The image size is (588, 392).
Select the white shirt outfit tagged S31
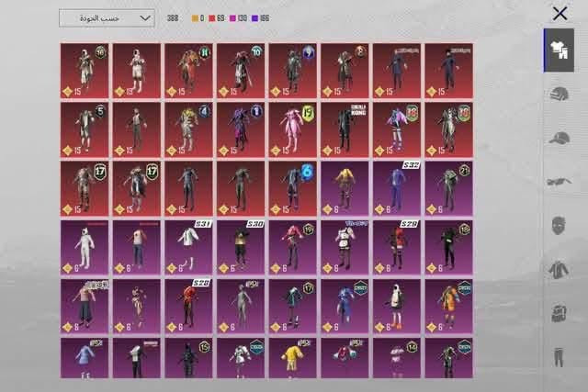point(188,247)
